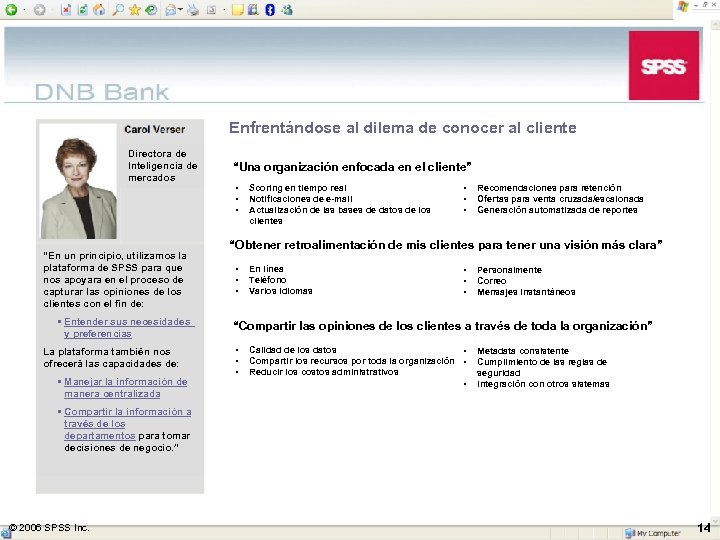Click the slide number 14
Screen dimensions: 720x540
tap(704, 528)
